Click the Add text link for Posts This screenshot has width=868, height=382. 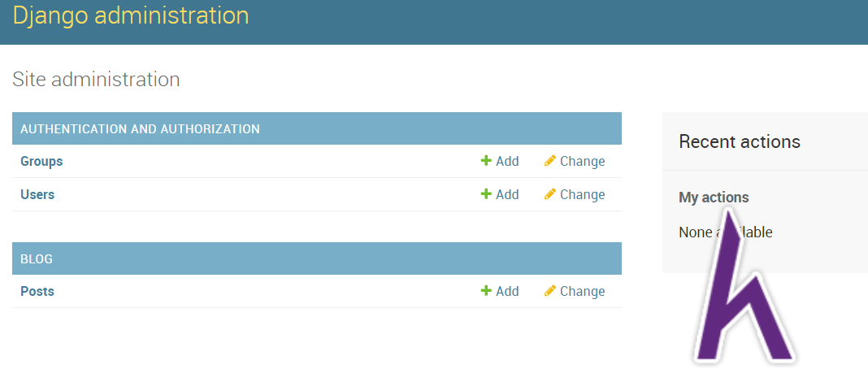coord(507,292)
